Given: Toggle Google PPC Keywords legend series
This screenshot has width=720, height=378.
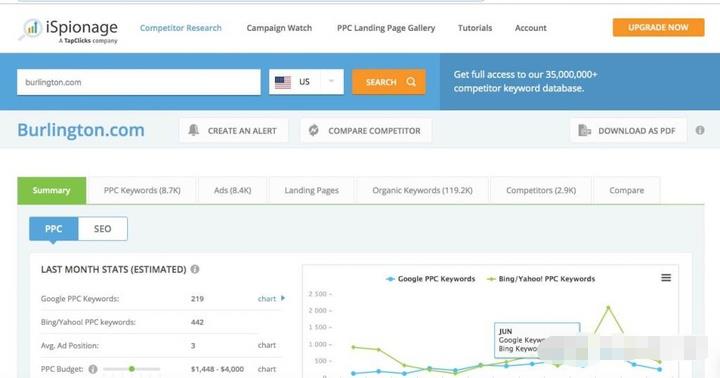Looking at the screenshot, I should point(430,279).
